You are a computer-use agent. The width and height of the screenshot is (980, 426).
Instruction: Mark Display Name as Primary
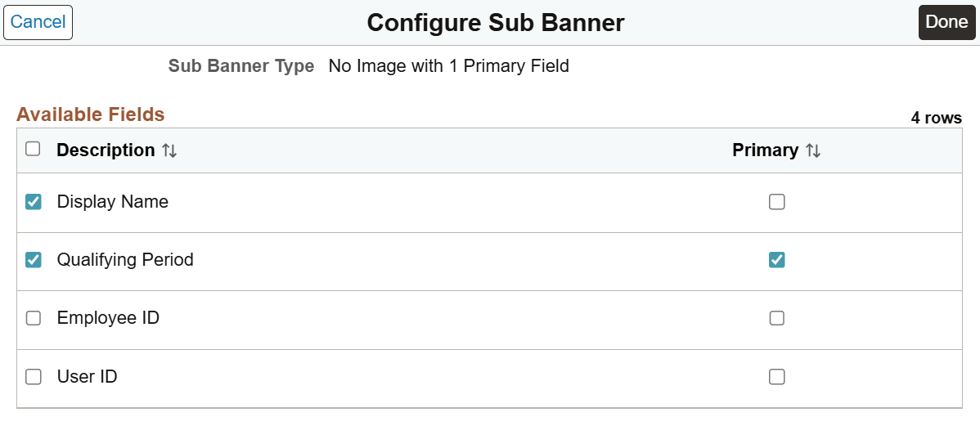click(x=777, y=202)
